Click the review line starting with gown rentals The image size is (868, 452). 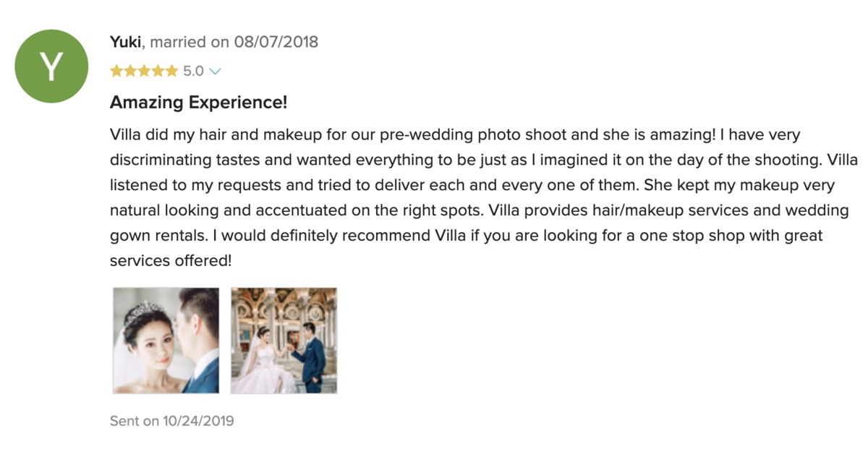click(467, 236)
